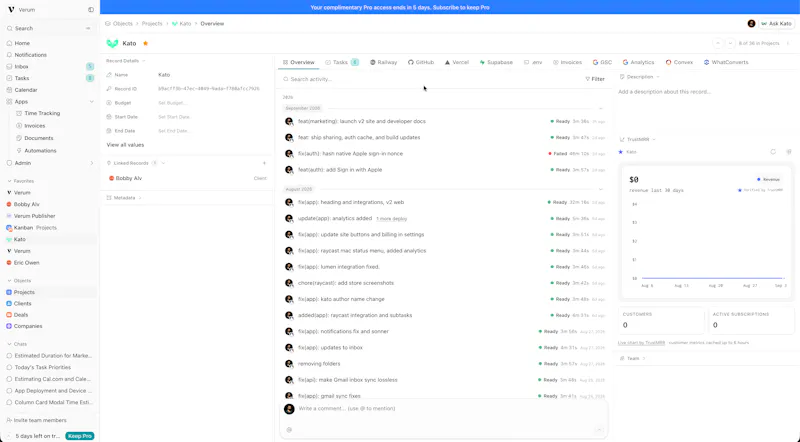Open the GitHub tab

pos(420,62)
